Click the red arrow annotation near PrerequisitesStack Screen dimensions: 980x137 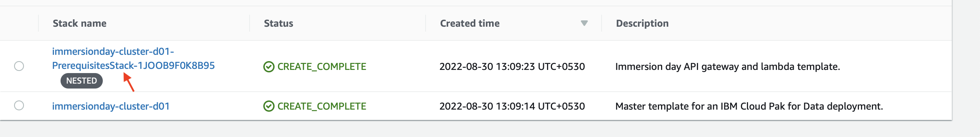(x=128, y=82)
